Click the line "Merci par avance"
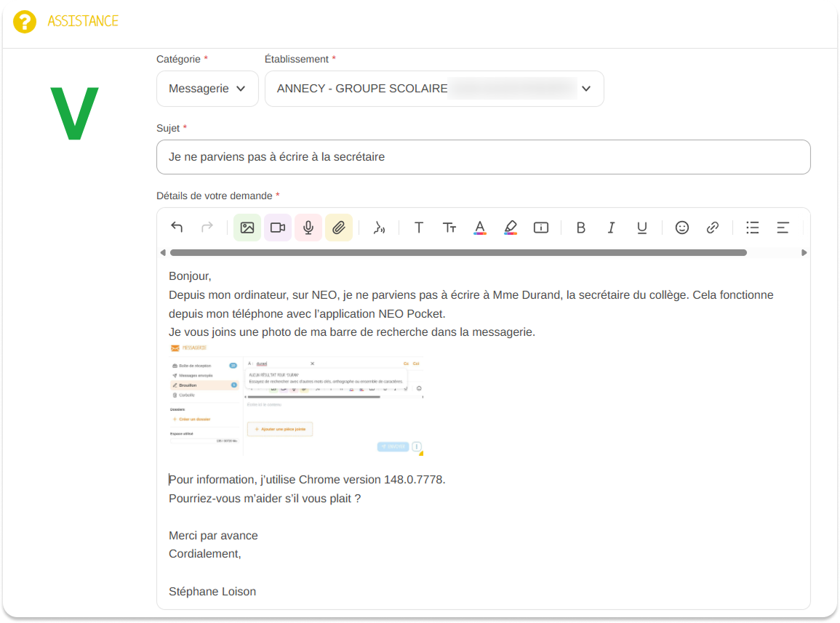 [x=213, y=536]
